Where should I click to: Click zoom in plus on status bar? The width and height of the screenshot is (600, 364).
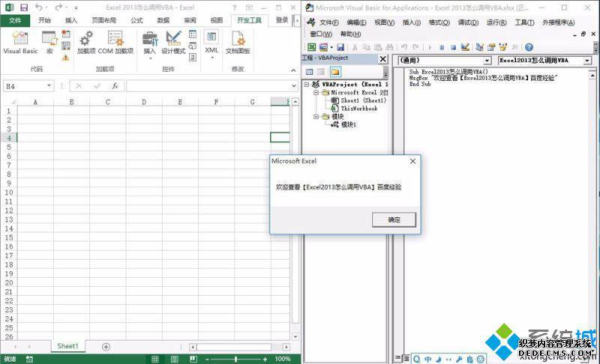pos(265,360)
